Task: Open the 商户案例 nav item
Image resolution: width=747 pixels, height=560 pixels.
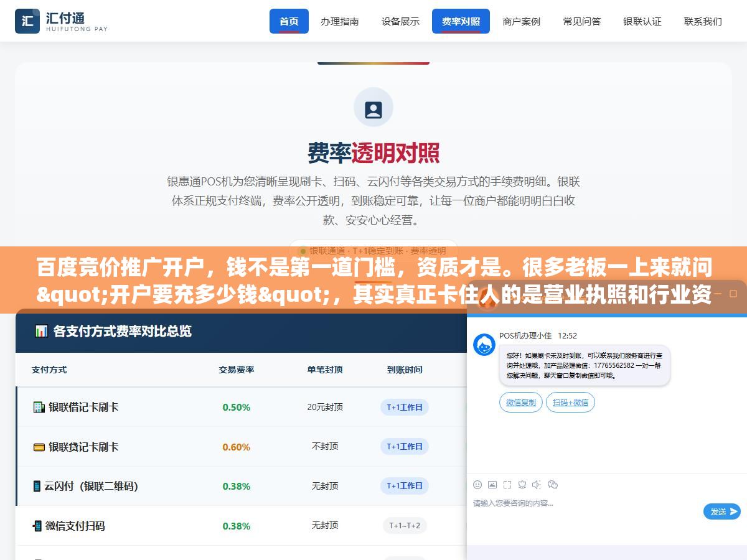Action: point(521,21)
